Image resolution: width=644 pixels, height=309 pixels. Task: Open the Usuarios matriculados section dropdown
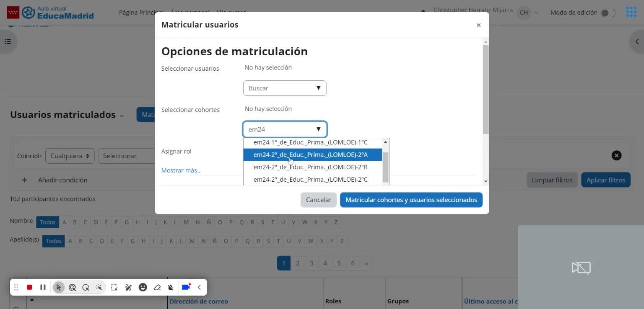122,116
